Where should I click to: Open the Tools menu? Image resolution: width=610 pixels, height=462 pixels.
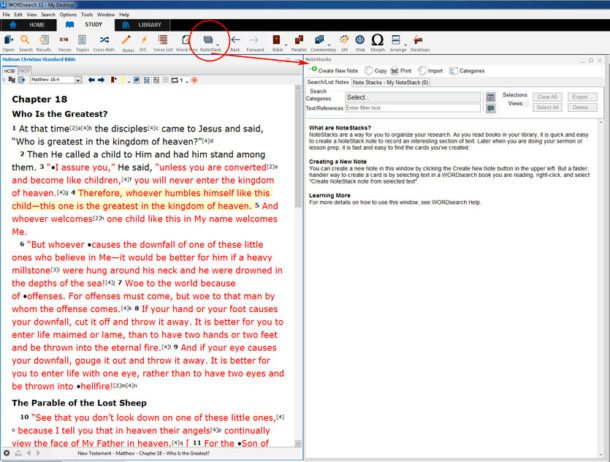pyautogui.click(x=87, y=14)
